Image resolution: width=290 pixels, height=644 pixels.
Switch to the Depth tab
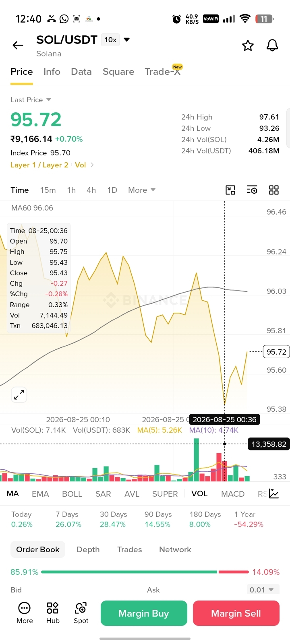(88, 549)
